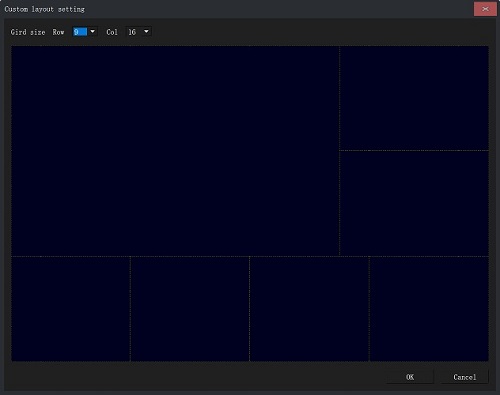This screenshot has width=500, height=395.
Task: Click the 'Gird size' label
Action: 28,32
